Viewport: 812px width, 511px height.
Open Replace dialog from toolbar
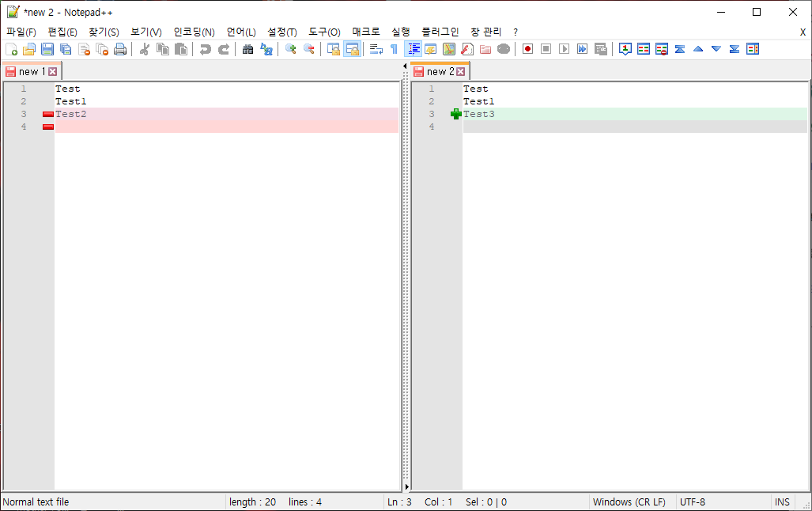(266, 49)
